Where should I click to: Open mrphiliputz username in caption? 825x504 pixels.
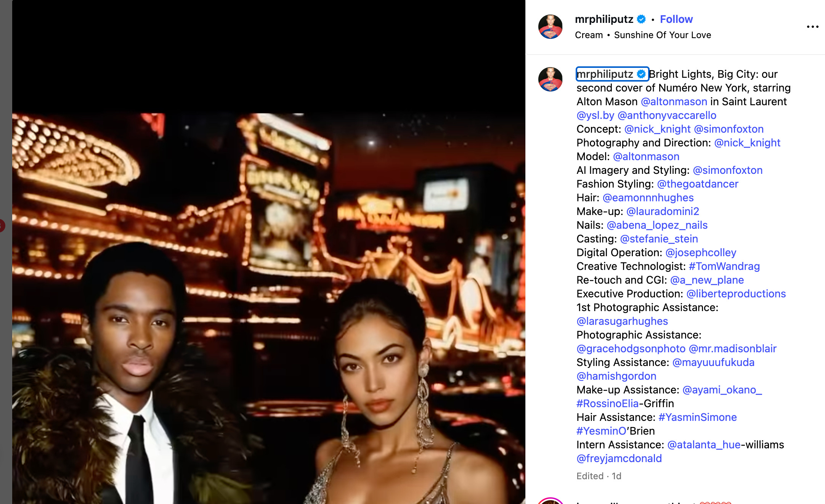tap(605, 74)
